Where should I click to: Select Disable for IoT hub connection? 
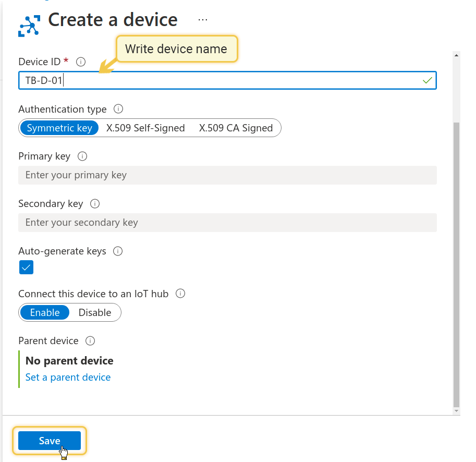(x=95, y=312)
